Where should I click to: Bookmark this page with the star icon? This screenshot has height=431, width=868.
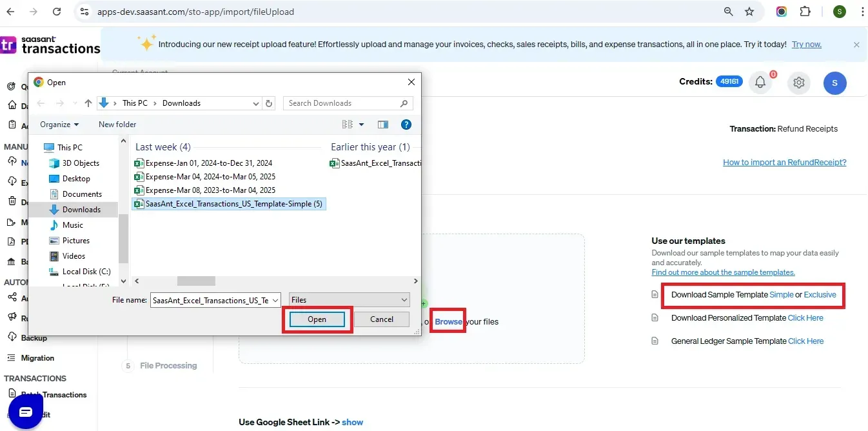pyautogui.click(x=749, y=12)
